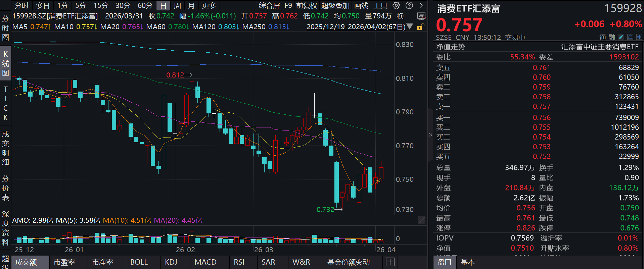644x269 pixels.
Task: Select the MACD indicator tab
Action: pyautogui.click(x=205, y=262)
